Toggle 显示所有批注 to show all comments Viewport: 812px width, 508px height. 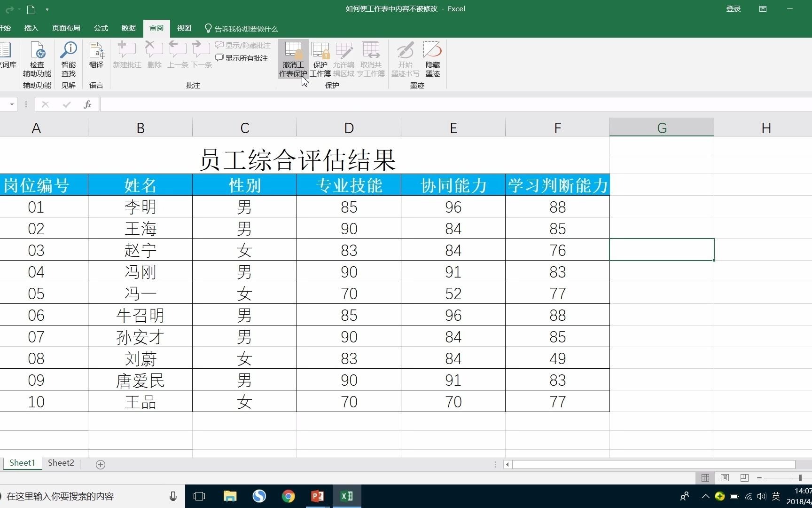pos(242,58)
